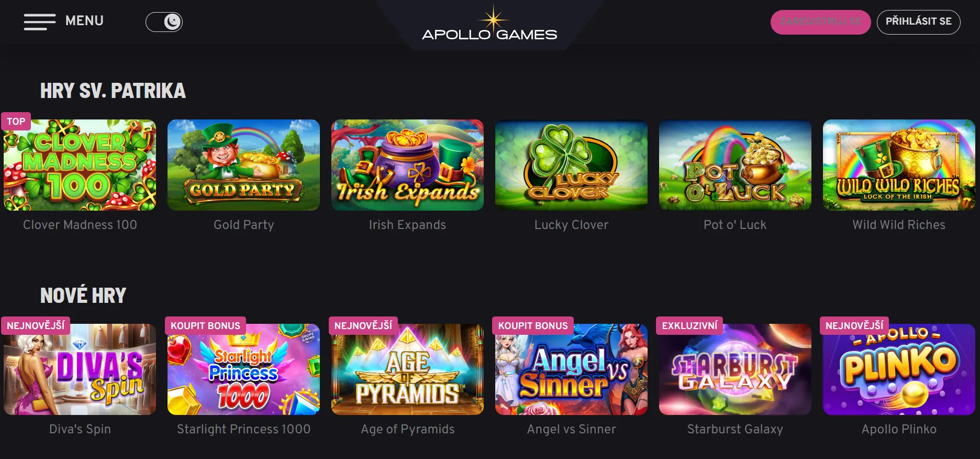This screenshot has height=459, width=980.
Task: Click the pink Zaregistruj se button
Action: pos(820,22)
